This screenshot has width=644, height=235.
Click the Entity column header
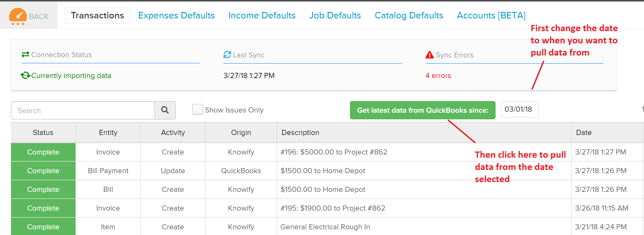coord(108,133)
